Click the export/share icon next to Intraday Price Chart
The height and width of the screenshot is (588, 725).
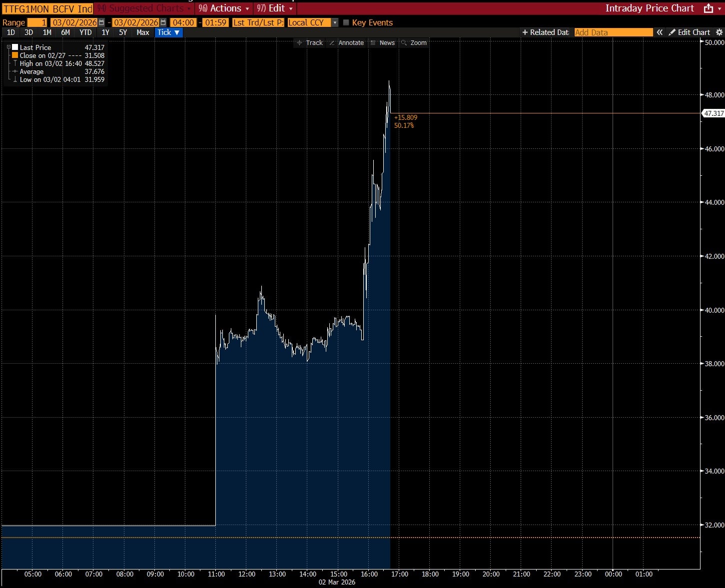tap(708, 8)
